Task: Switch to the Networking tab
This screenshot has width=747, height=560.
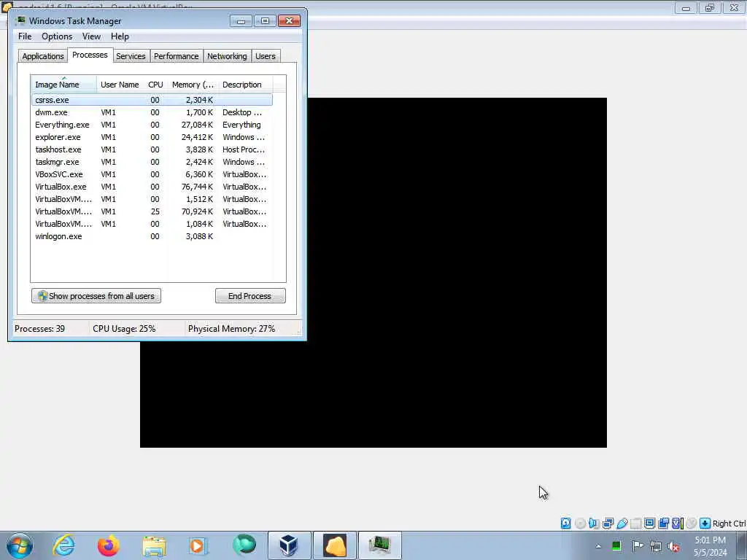Action: click(x=227, y=56)
